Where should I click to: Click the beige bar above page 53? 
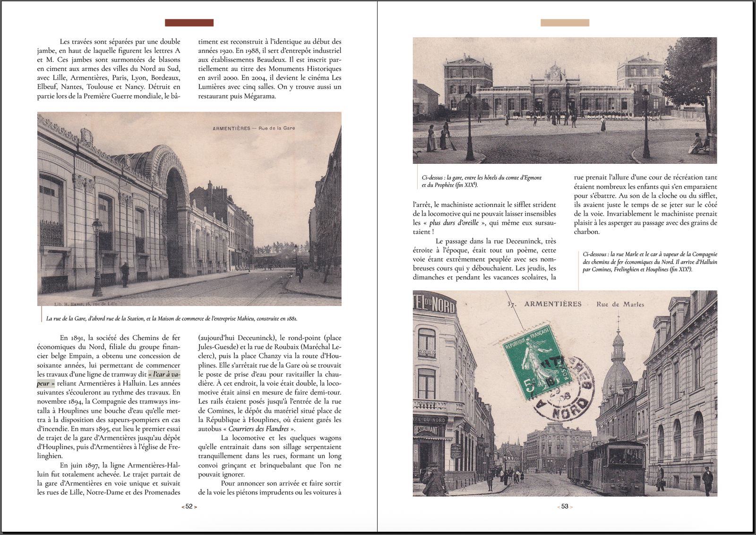coord(565,23)
